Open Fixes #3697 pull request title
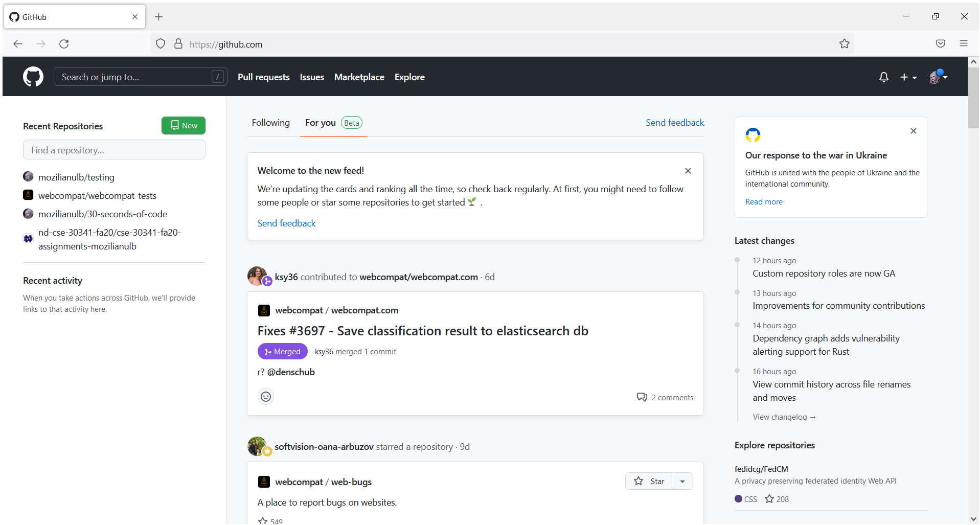The image size is (980, 525). pos(423,331)
